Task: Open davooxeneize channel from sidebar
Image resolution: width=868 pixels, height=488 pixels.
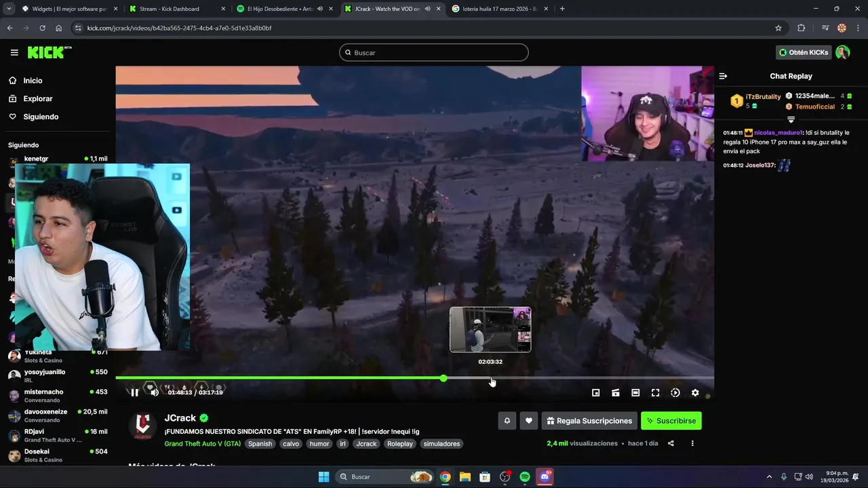Action: pos(57,415)
